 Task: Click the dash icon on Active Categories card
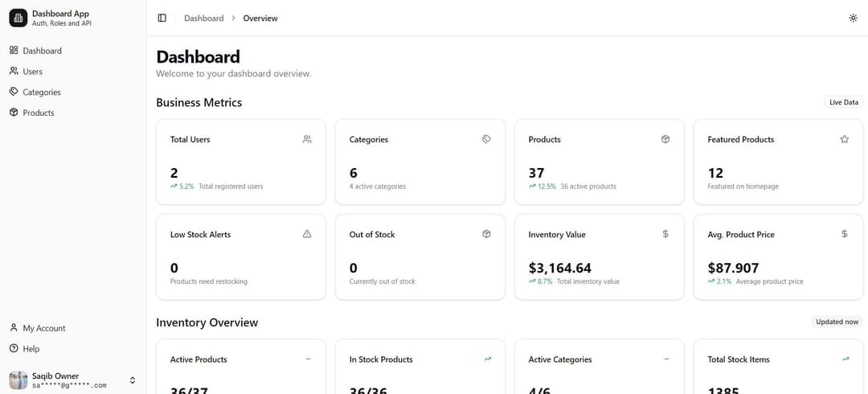[666, 359]
